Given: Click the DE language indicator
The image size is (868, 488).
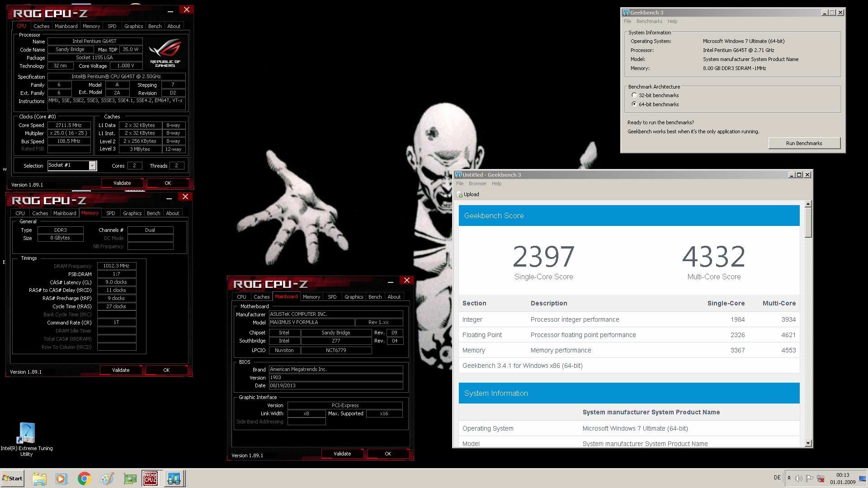Looking at the screenshot, I should click(x=777, y=478).
